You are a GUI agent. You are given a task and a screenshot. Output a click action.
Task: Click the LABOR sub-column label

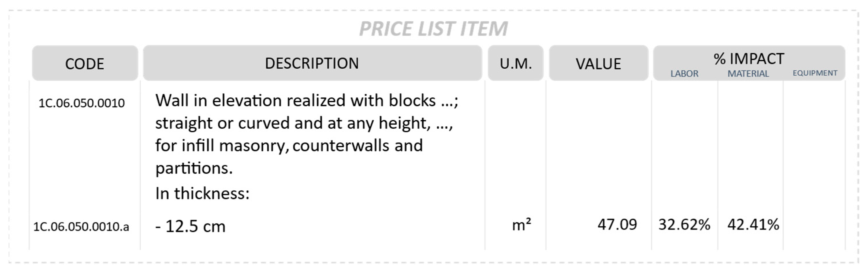pos(684,74)
